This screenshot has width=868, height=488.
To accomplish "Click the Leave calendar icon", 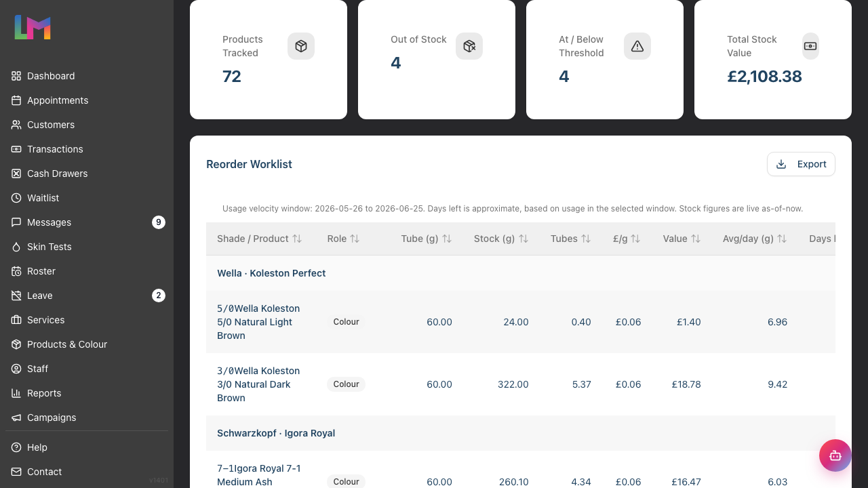I will pyautogui.click(x=16, y=296).
